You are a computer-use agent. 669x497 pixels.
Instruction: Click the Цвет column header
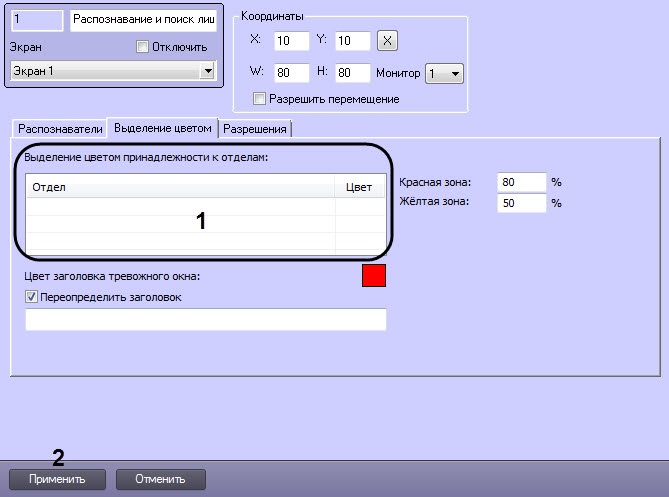coord(359,187)
